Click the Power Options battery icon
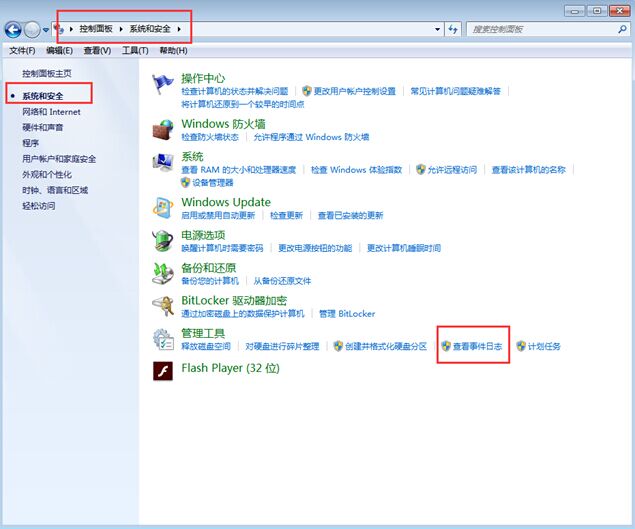The image size is (635, 529). (163, 241)
